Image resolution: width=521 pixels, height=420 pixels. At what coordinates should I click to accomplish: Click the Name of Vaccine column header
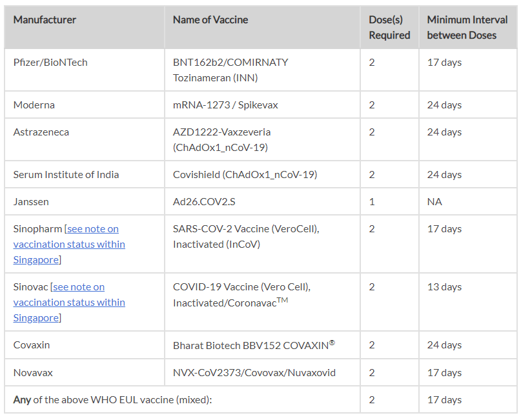tap(210, 20)
